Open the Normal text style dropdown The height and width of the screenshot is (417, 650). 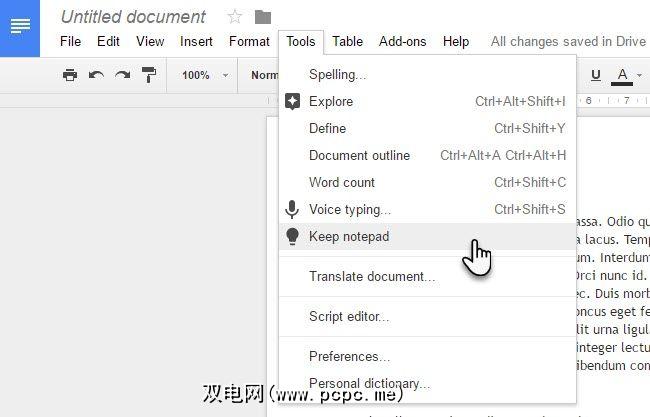[265, 75]
